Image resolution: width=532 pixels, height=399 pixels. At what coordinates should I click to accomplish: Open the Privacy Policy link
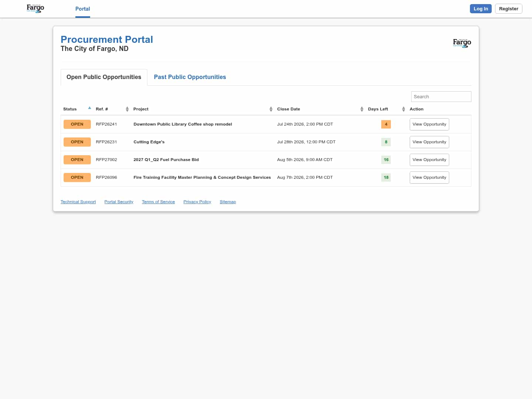click(197, 202)
